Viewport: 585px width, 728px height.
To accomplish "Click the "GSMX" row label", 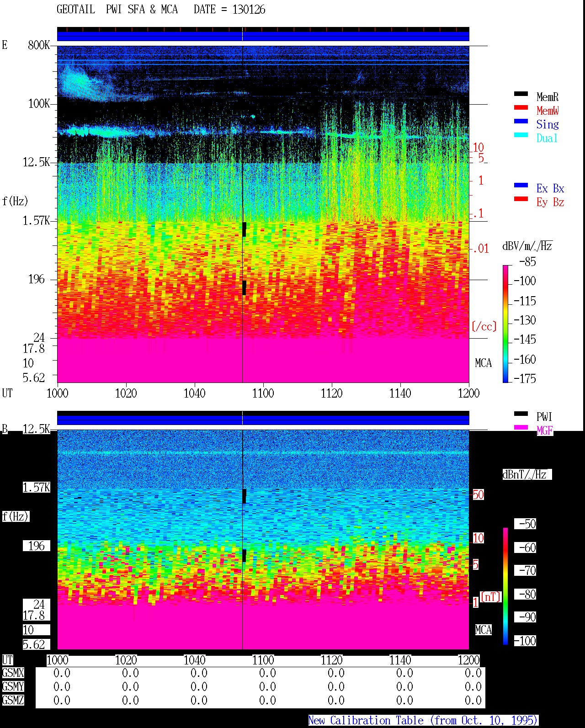I will [x=13, y=673].
